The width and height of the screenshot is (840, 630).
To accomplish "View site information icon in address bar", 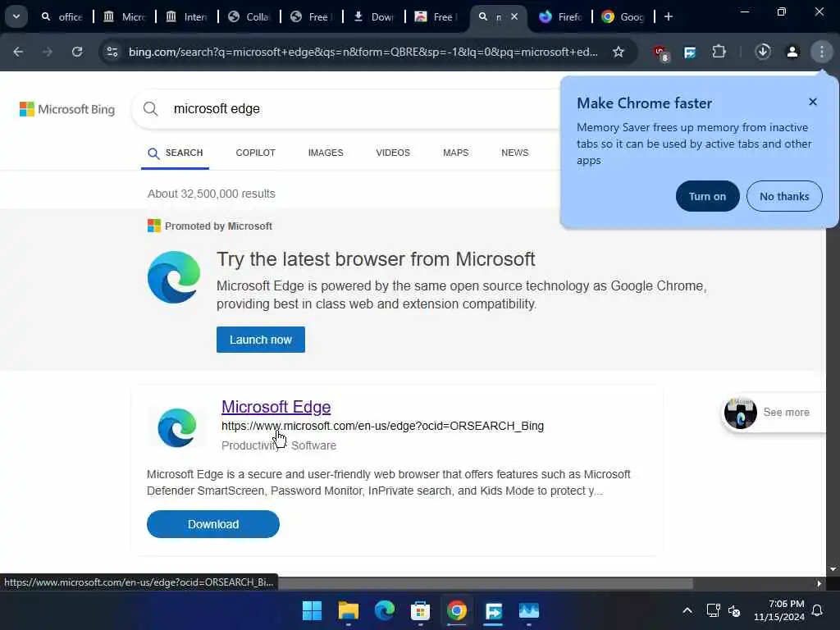I will pyautogui.click(x=112, y=52).
